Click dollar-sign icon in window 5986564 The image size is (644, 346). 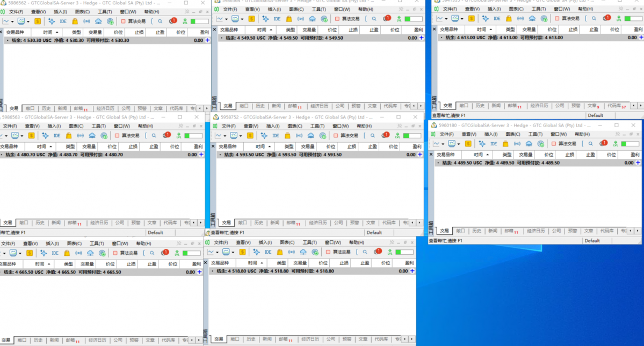(251, 19)
